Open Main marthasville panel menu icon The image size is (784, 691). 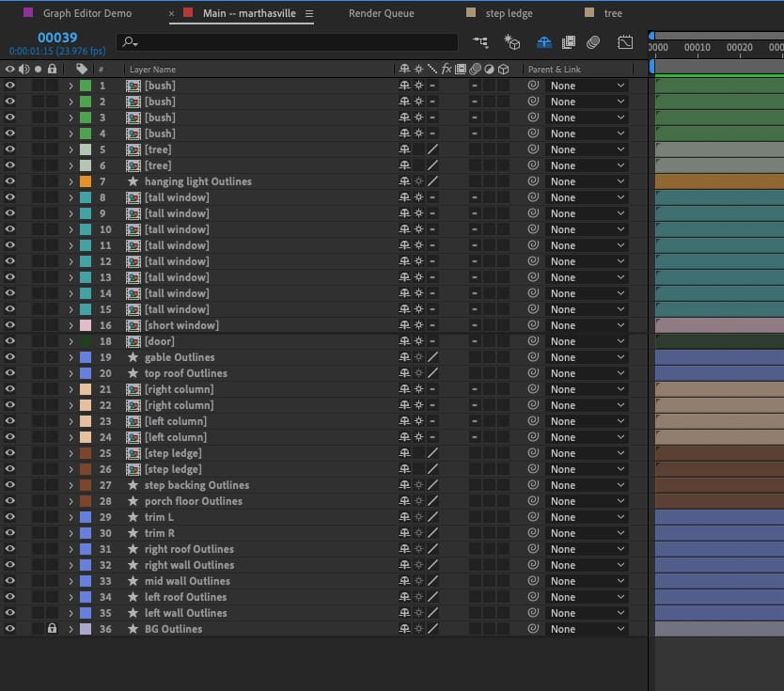click(x=309, y=14)
